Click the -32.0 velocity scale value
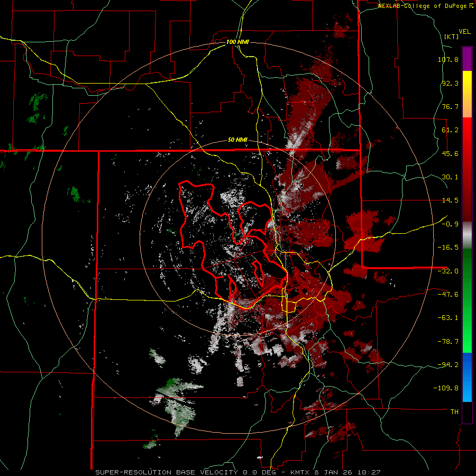 [448, 271]
